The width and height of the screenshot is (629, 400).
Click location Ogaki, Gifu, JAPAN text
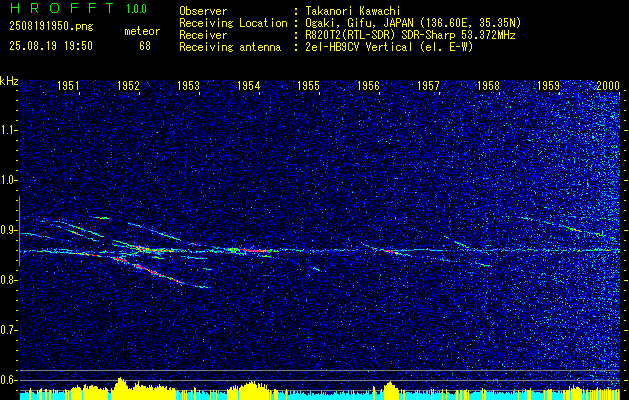pos(413,23)
